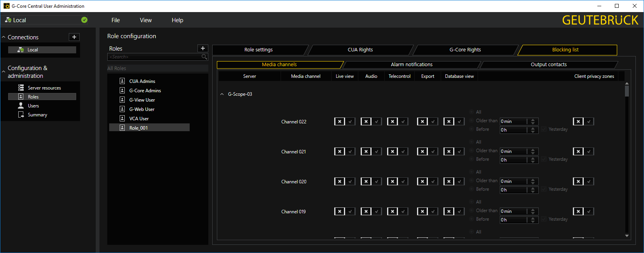
Task: Allow Live view for Channel 022
Action: point(350,121)
